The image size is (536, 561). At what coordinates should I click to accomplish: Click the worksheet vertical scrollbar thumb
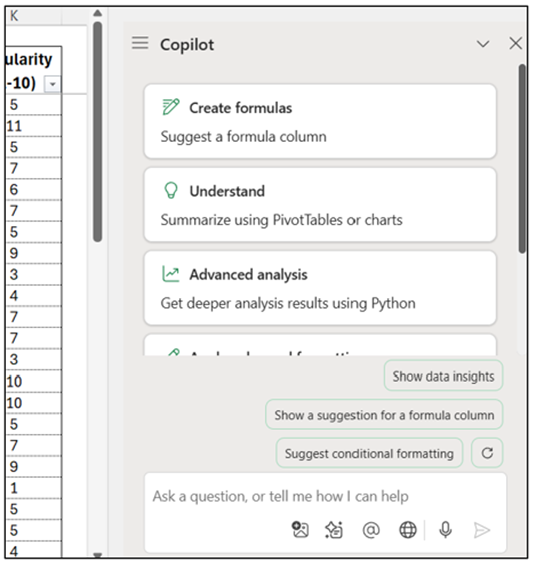pos(97,132)
